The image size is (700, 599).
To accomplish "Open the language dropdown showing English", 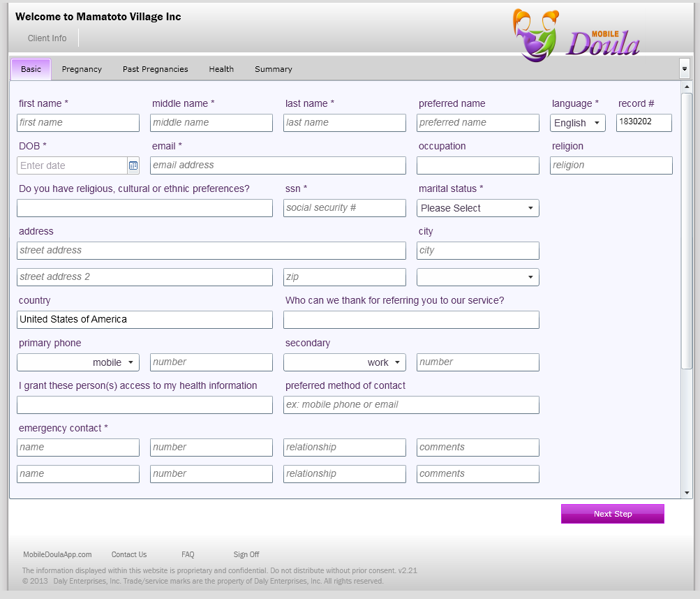I will click(x=578, y=123).
